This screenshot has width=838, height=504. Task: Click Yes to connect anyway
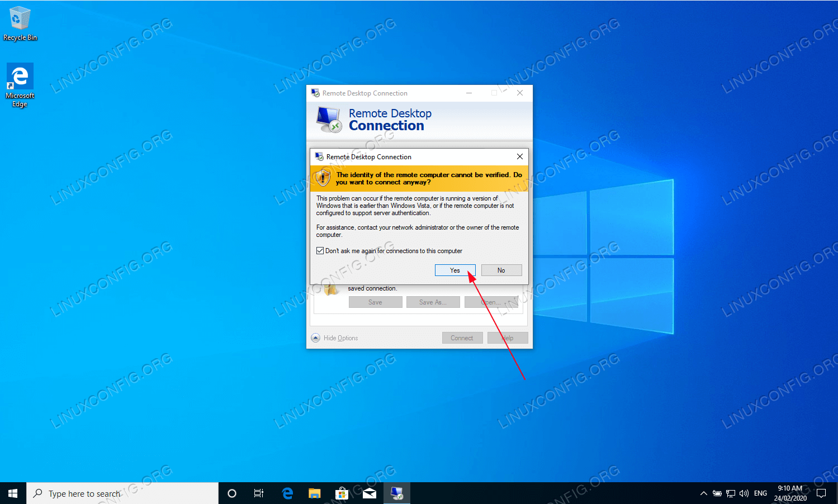[x=455, y=270]
